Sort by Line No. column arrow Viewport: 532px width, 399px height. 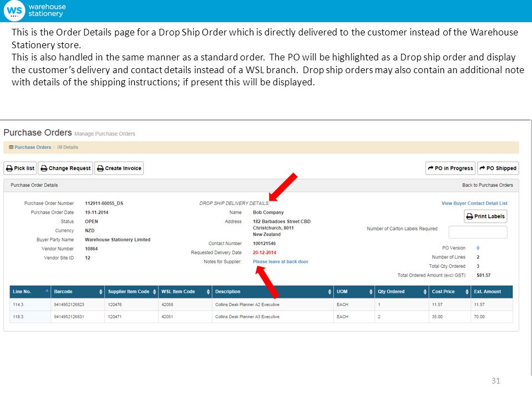pyautogui.click(x=47, y=291)
